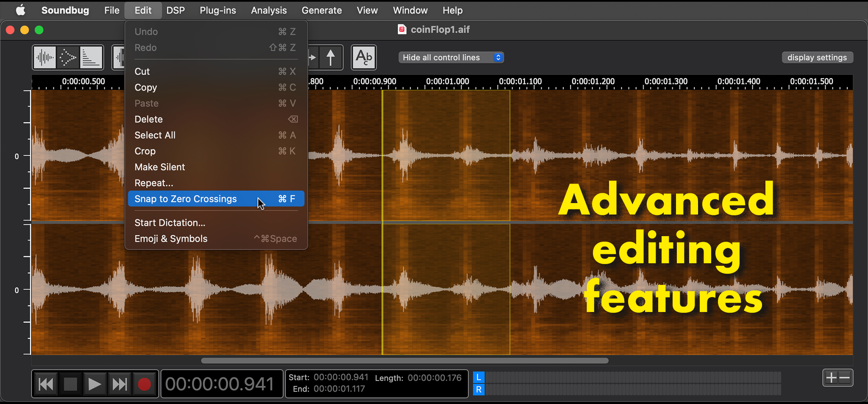Viewport: 868px width, 404px height.
Task: Click the Ab text label tool icon
Action: click(x=364, y=58)
